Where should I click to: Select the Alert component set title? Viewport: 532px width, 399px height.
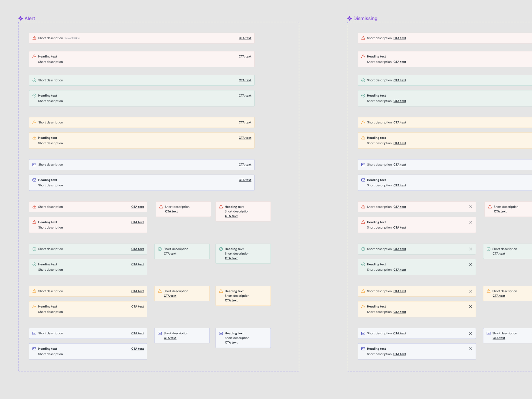[30, 18]
